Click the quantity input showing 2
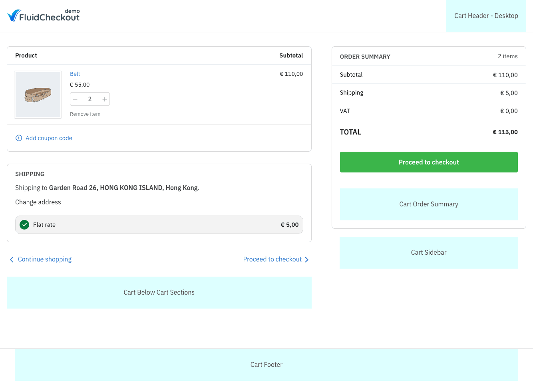Image resolution: width=533 pixels, height=392 pixels. click(x=90, y=99)
